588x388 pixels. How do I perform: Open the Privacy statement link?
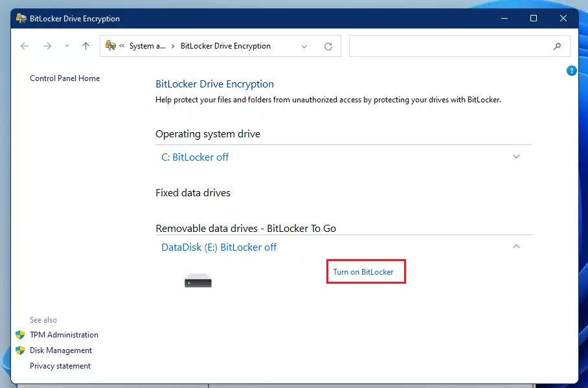[x=60, y=366]
